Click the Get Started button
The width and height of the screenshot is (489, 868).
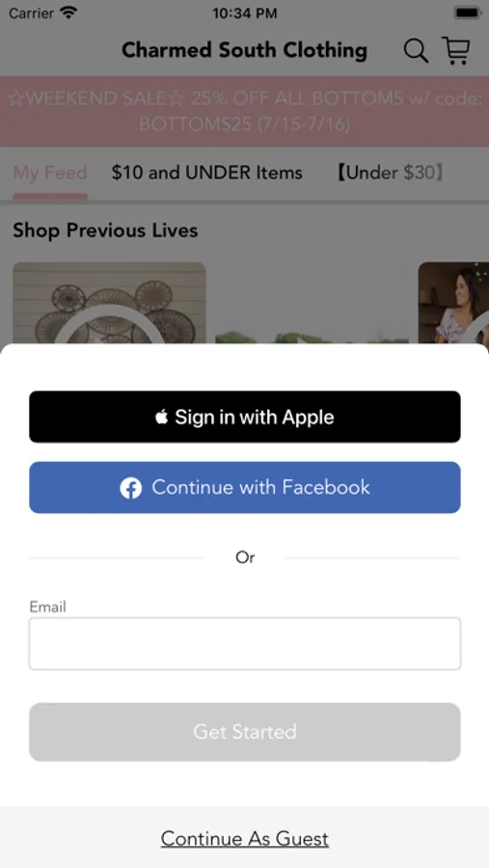click(x=245, y=732)
